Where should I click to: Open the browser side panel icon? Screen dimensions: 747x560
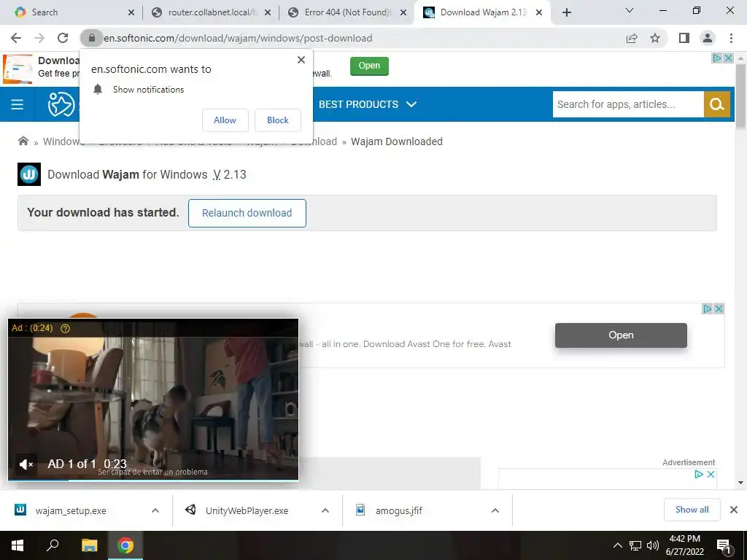(684, 38)
